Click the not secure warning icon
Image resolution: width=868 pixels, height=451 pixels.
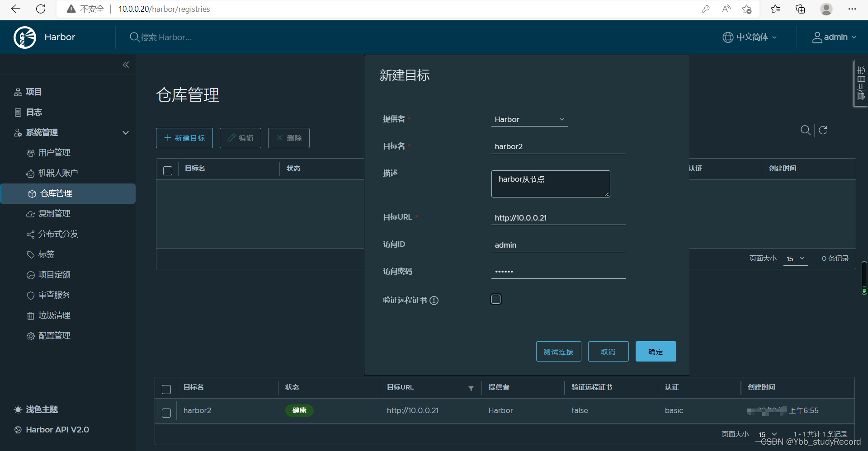click(x=71, y=9)
